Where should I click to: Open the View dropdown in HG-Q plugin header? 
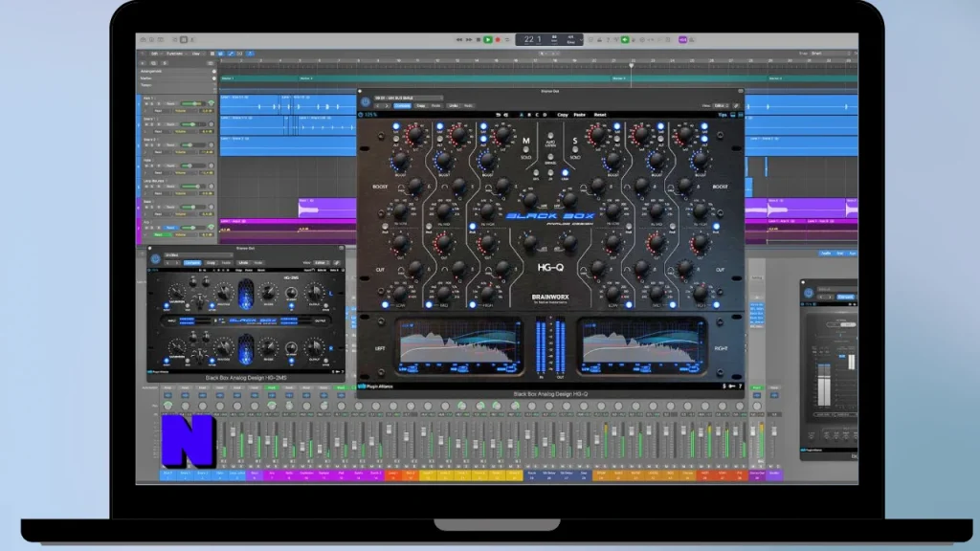[x=721, y=106]
